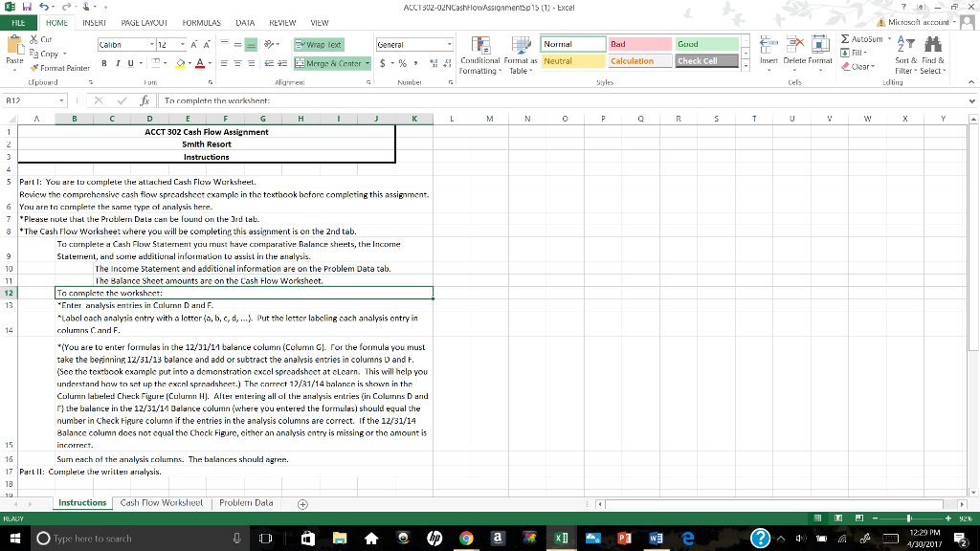
Task: Click the Format Painter brush icon
Action: tap(34, 68)
